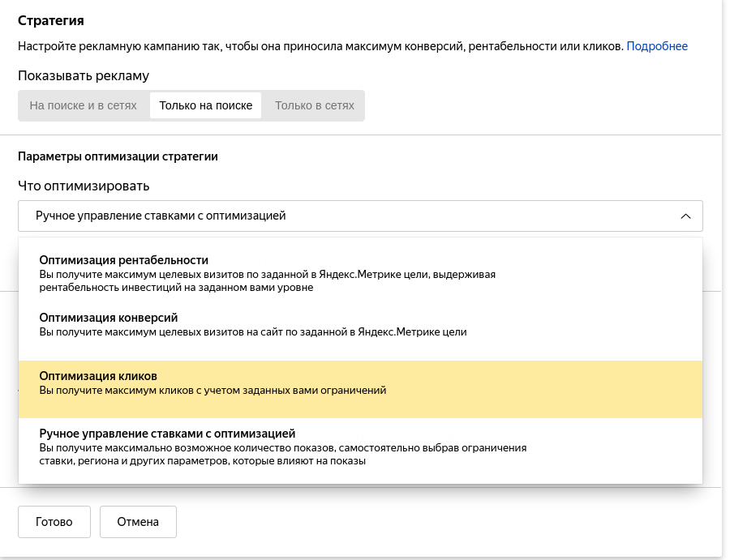Collapse the dropdown using the chevron icon
This screenshot has width=730, height=560.
685,216
